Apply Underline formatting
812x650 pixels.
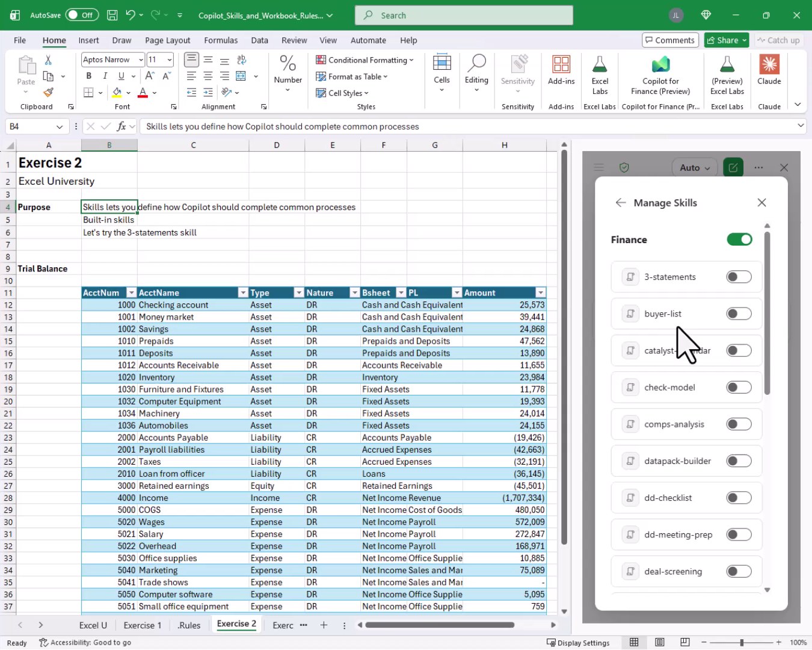click(121, 76)
